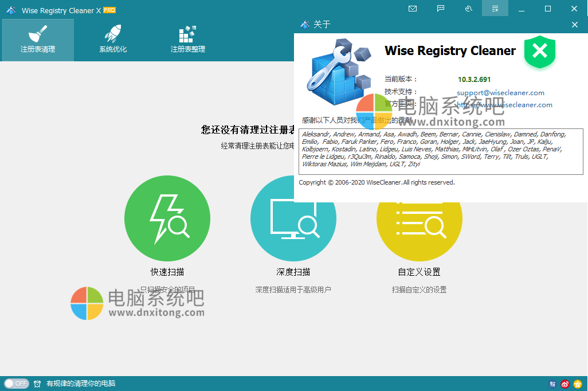The width and height of the screenshot is (588, 391).
Task: Click the alarm clock schedule icon
Action: click(37, 384)
